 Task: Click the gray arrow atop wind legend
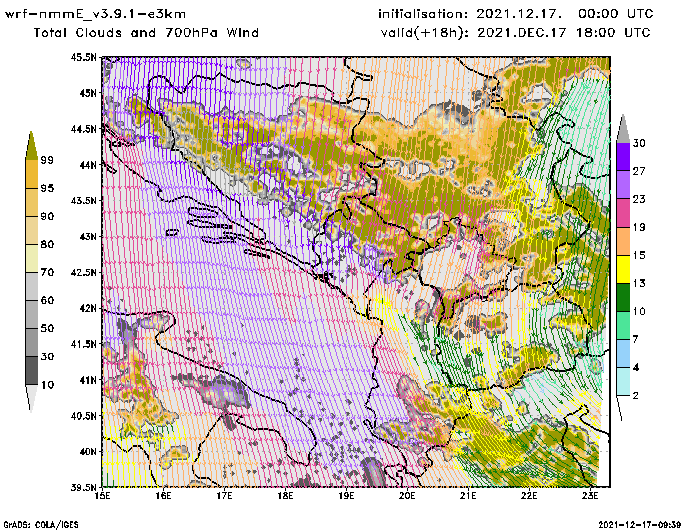(623, 129)
